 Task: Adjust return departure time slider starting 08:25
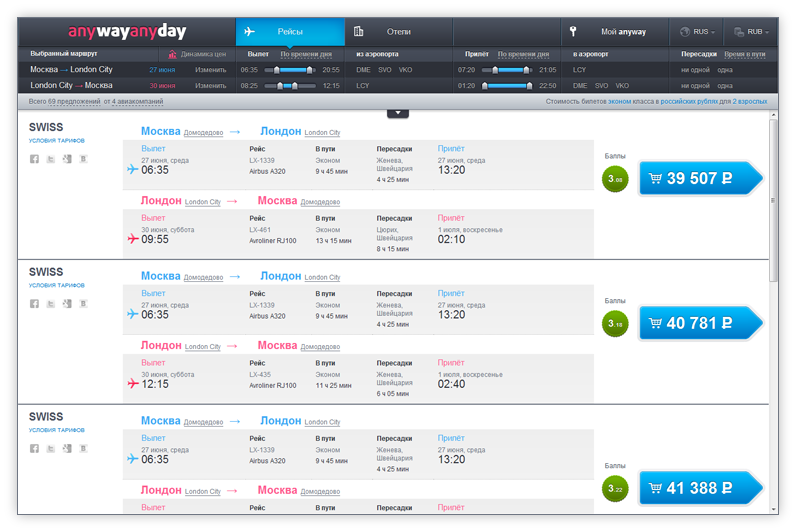tap(290, 86)
